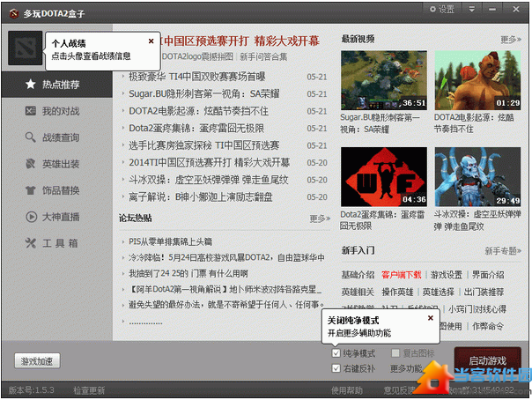
Task: Click the red 客户端下载 link
Action: click(x=401, y=275)
